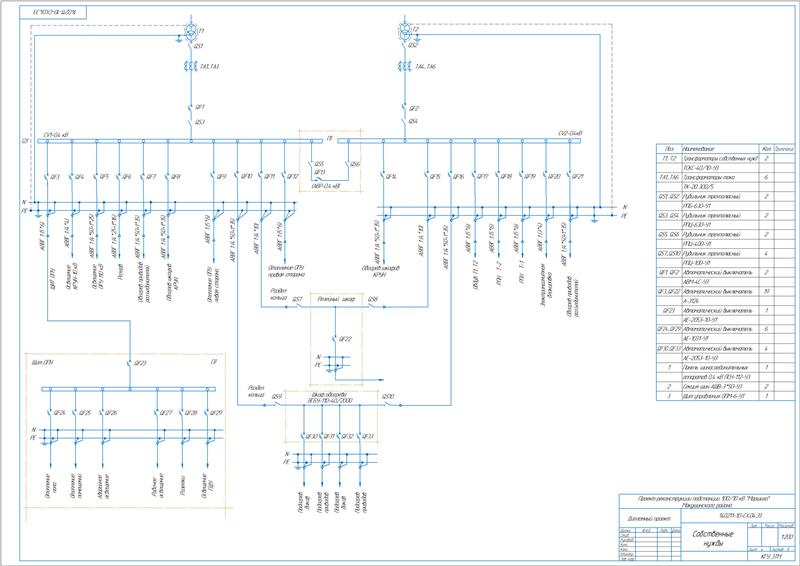Image resolution: width=800 pixels, height=566 pixels.
Task: Click the QS3 switch symbol
Action: pos(190,122)
